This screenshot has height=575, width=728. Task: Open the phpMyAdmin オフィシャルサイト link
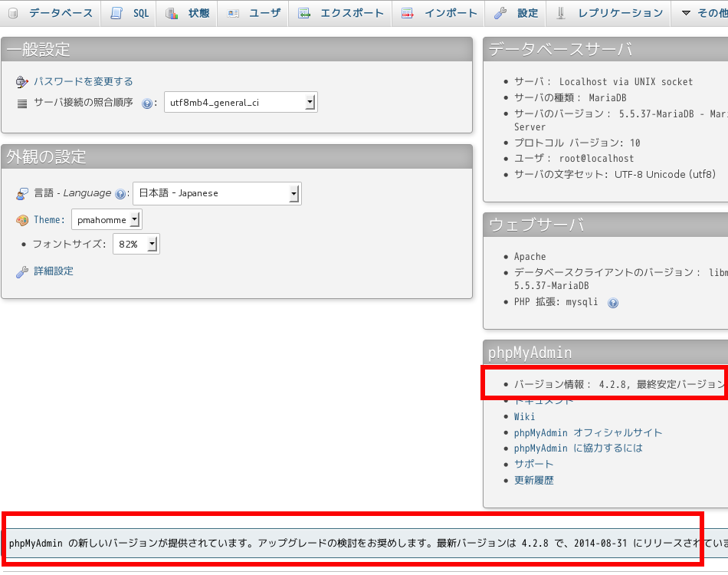(588, 432)
